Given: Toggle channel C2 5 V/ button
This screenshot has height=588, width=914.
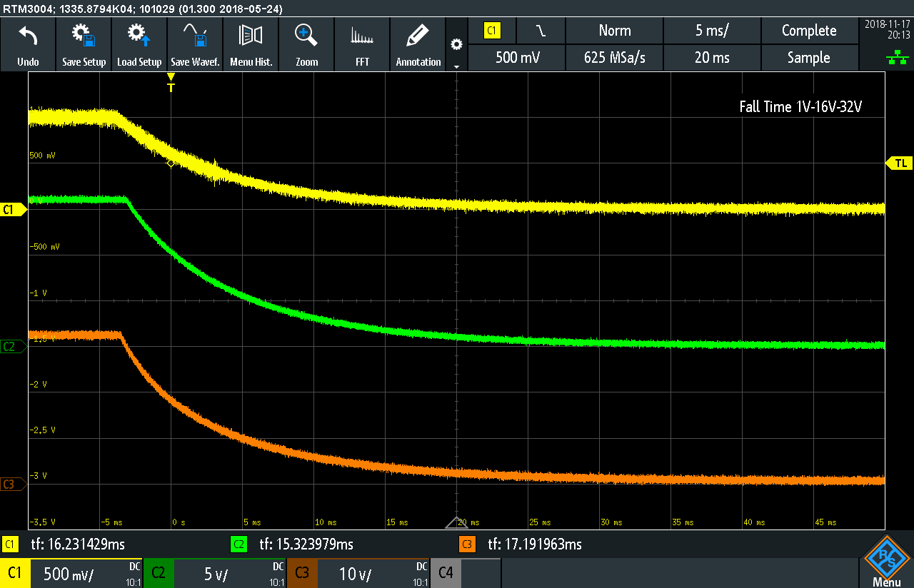Looking at the screenshot, I should pos(214,573).
